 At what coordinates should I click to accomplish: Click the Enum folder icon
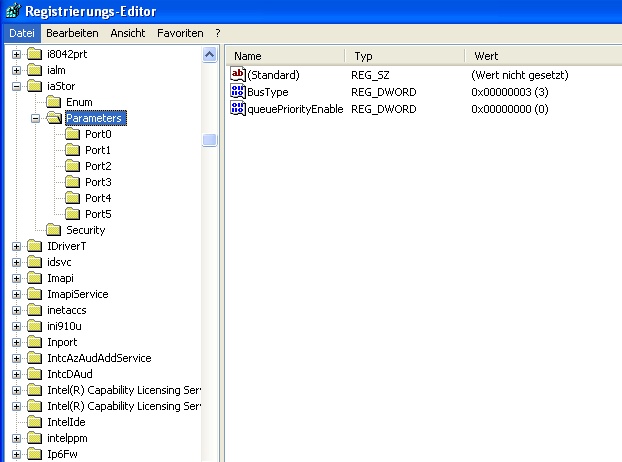54,102
